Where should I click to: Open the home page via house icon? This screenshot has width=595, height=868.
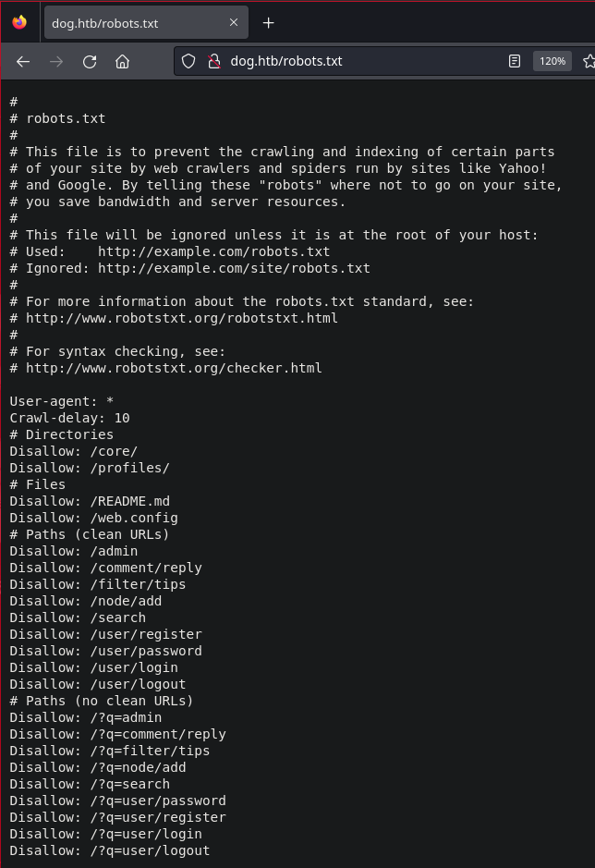pos(122,61)
